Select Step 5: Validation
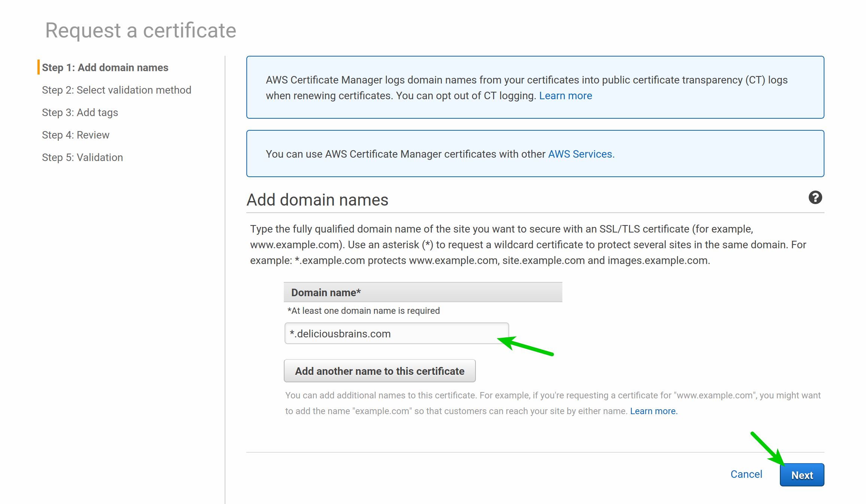The width and height of the screenshot is (866, 504). click(x=82, y=157)
